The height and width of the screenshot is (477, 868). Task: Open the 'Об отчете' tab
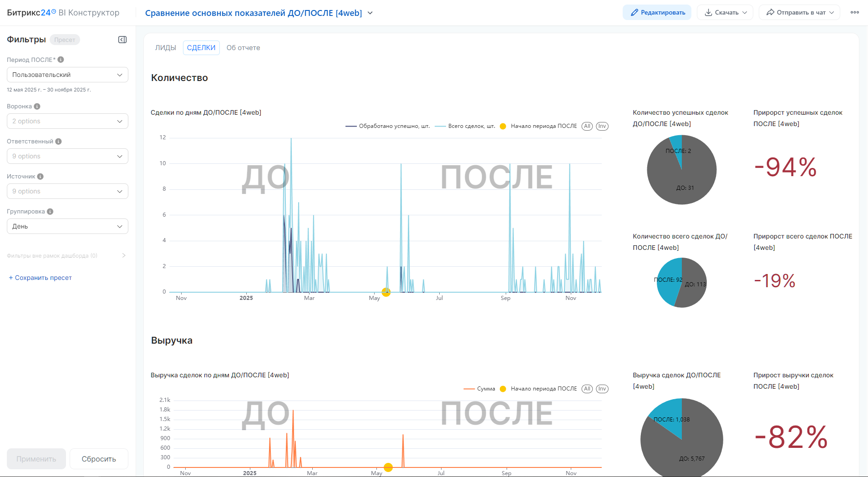[243, 48]
